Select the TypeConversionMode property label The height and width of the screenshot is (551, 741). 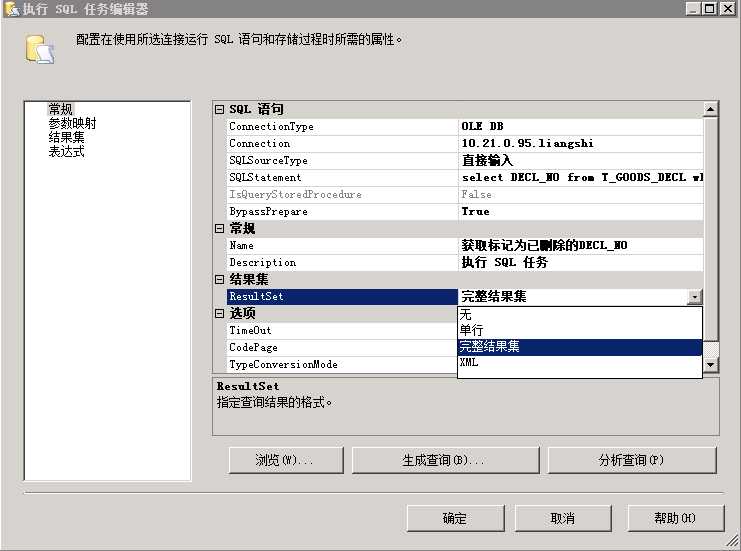(x=342, y=365)
